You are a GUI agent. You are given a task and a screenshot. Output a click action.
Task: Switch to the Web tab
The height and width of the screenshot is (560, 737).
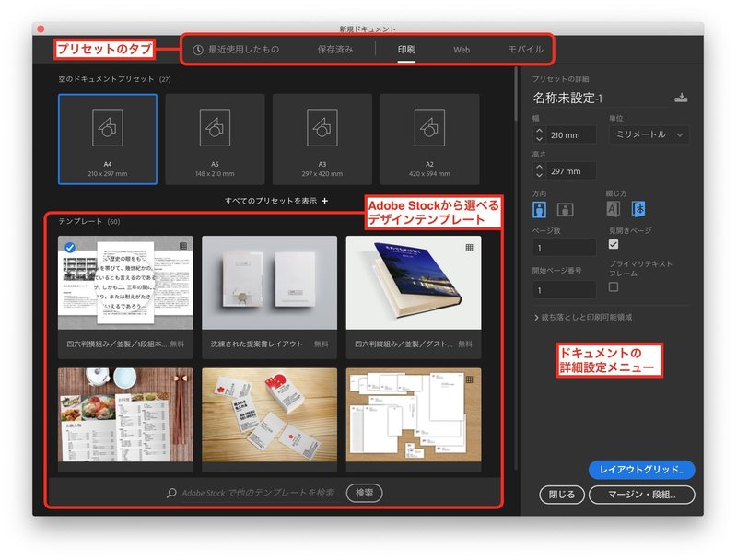tap(461, 50)
